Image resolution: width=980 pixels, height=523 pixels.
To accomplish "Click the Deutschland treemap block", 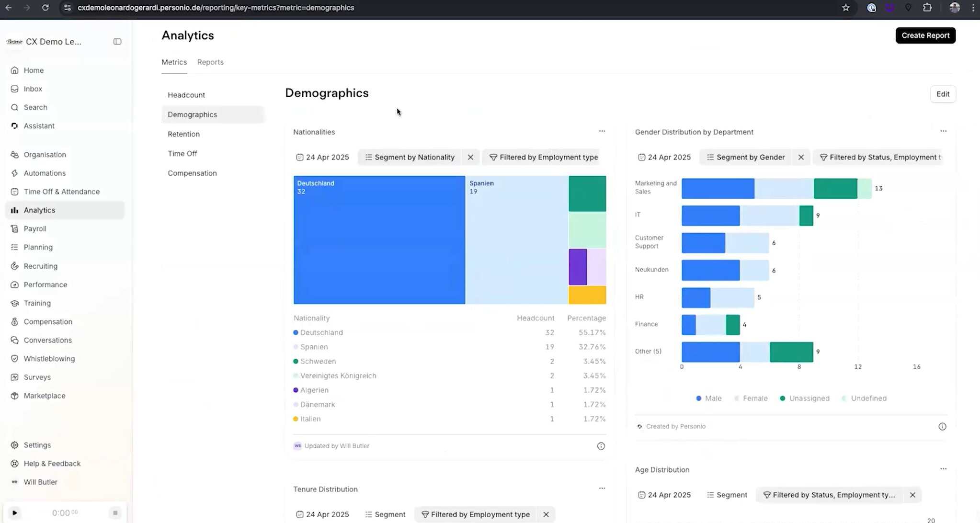I will (378, 239).
